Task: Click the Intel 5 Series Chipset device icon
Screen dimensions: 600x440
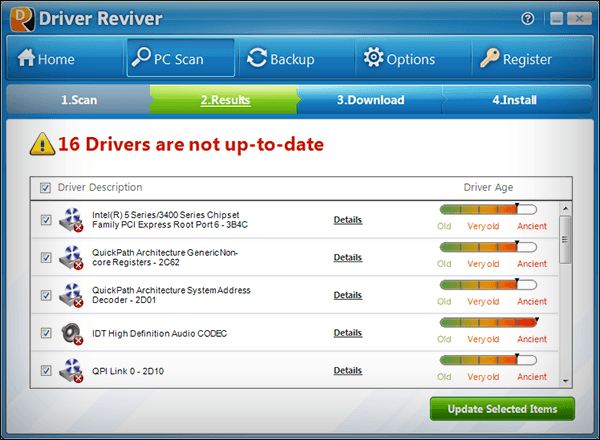Action: tap(72, 220)
